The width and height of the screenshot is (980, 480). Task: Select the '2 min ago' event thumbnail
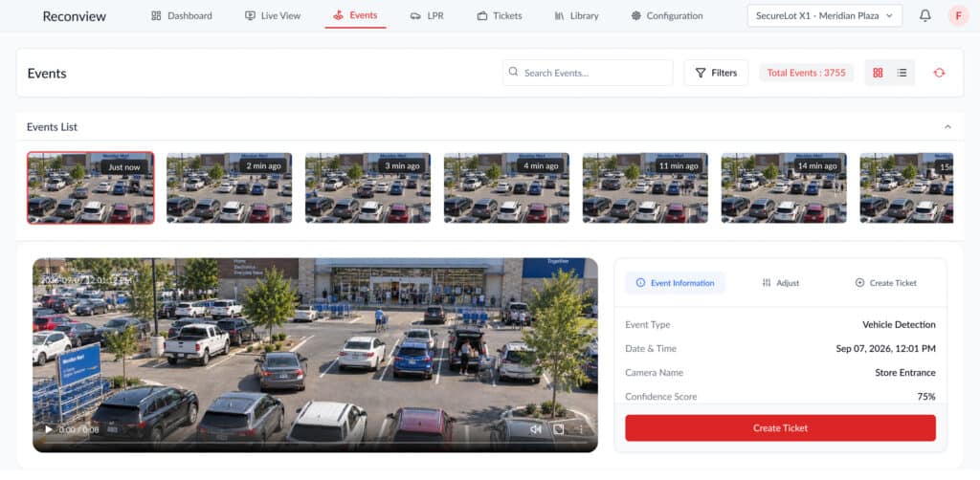tap(230, 187)
